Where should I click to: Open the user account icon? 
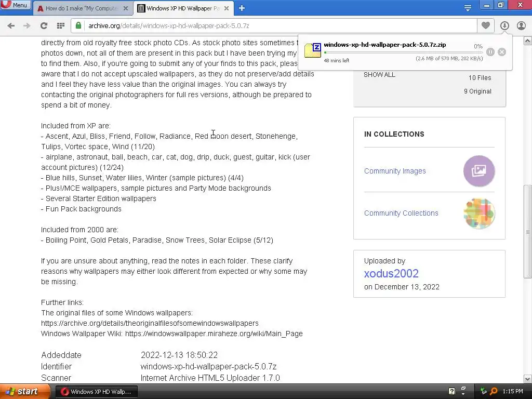(x=521, y=26)
